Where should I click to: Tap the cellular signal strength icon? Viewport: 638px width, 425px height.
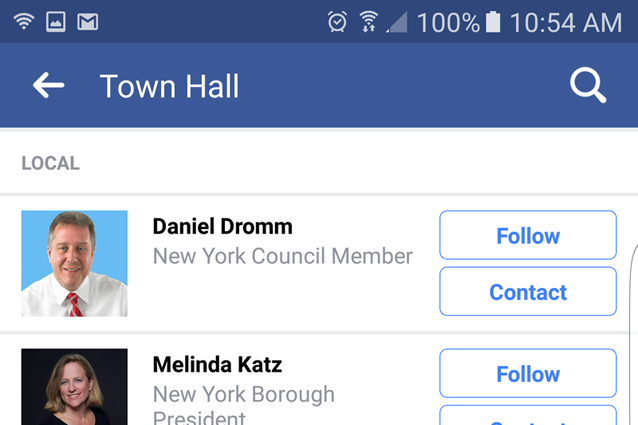397,22
